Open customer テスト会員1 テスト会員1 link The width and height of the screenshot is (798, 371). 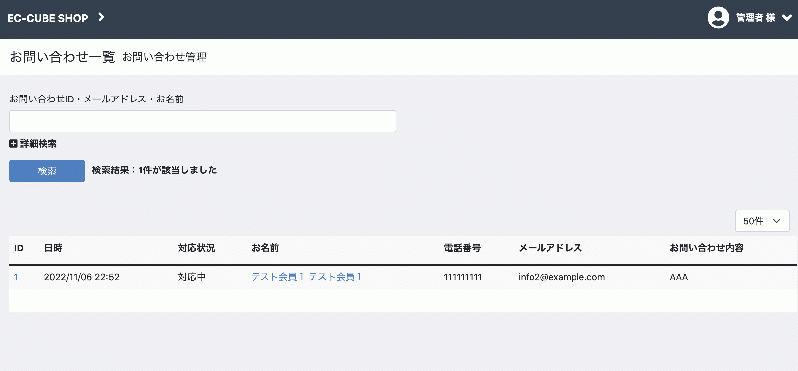pos(306,277)
